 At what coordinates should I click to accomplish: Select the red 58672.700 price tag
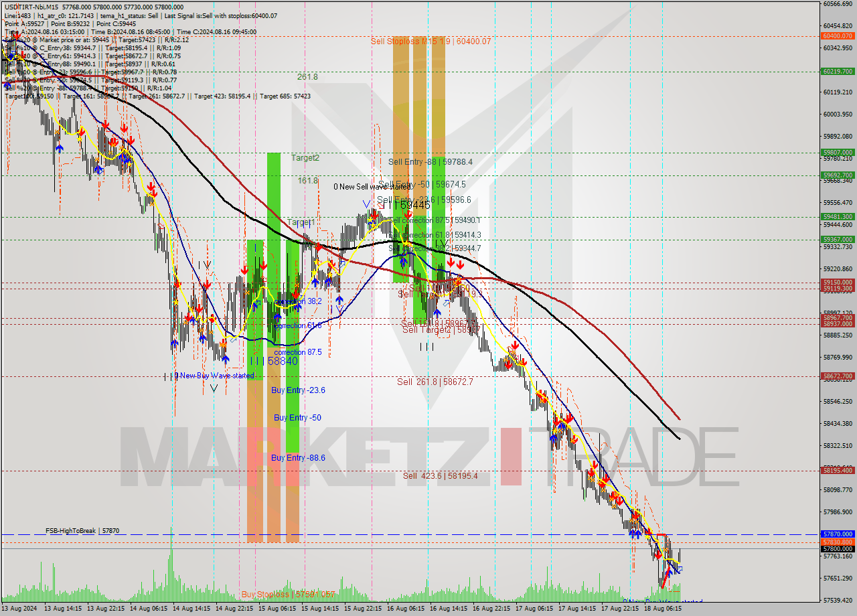pos(837,376)
